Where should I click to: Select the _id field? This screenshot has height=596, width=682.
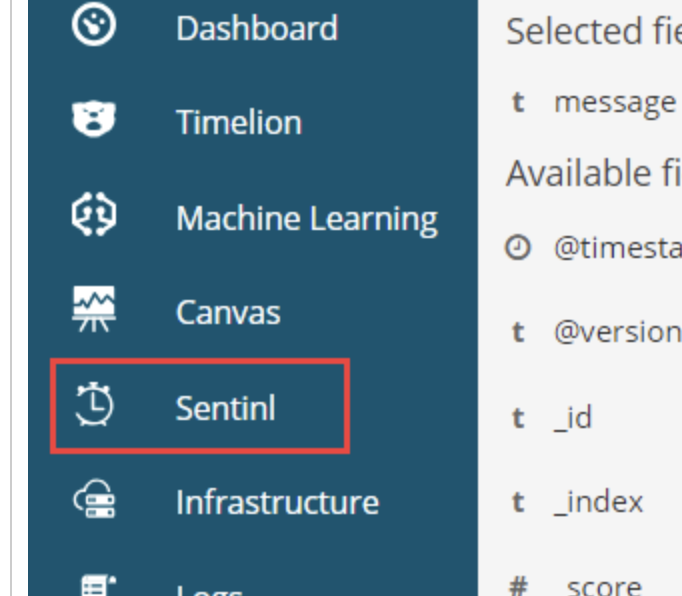pos(573,417)
